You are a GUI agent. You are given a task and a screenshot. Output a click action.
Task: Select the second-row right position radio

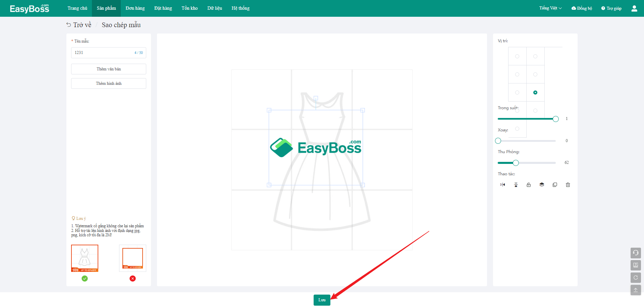(x=535, y=74)
